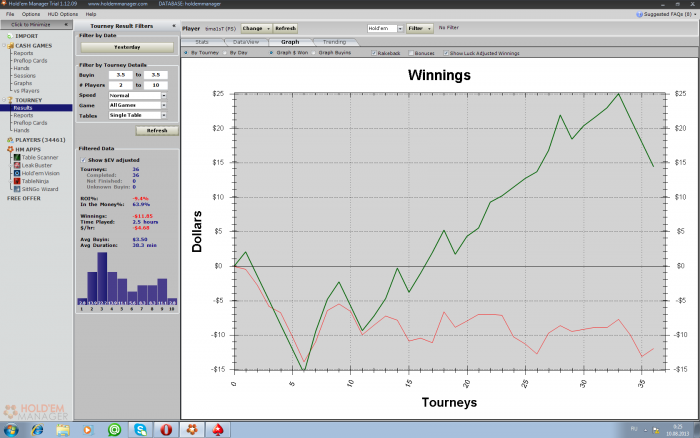Viewport: 700px width, 438px height.
Task: Open the Options menu
Action: coord(31,14)
